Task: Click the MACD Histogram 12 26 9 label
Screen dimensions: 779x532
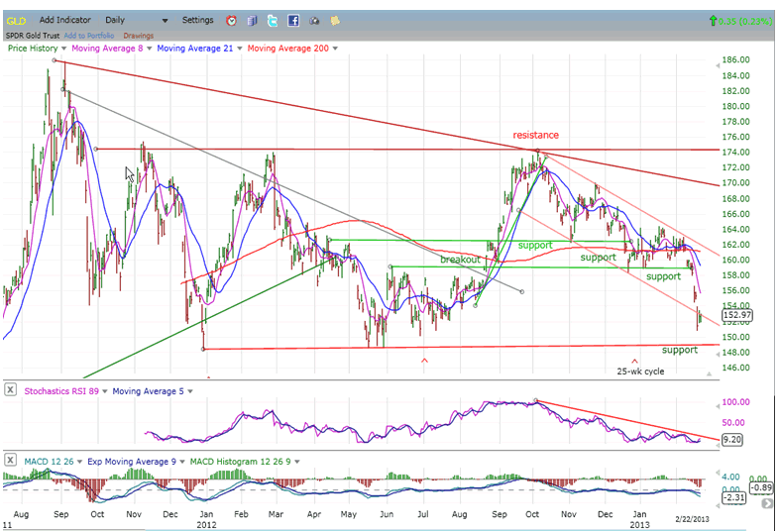Action: tap(241, 462)
